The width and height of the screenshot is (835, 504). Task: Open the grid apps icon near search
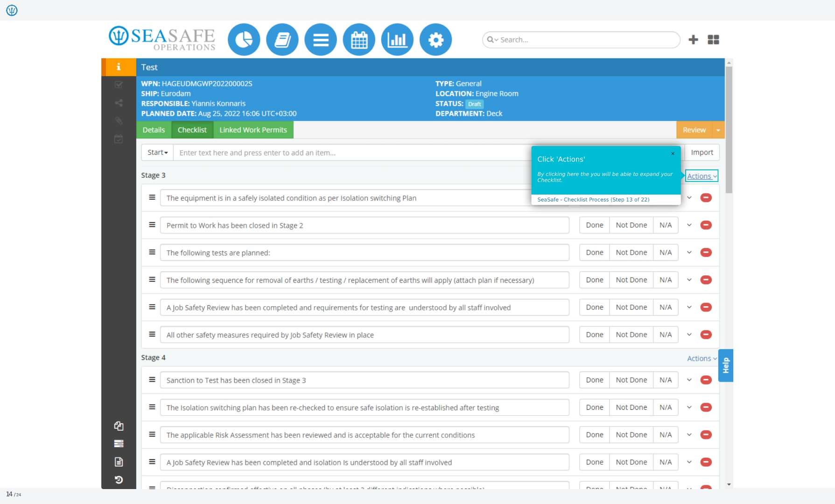pyautogui.click(x=713, y=40)
